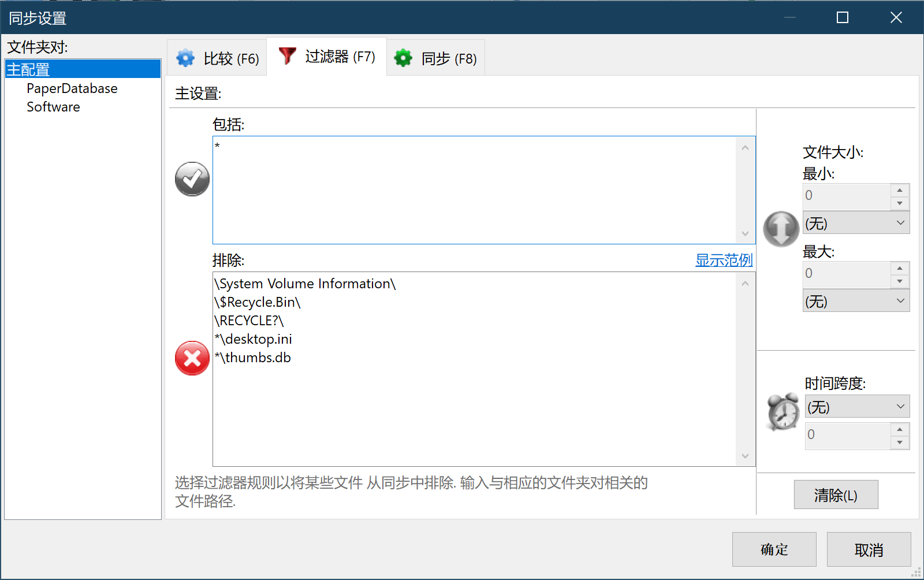Decrease the time span value spinner
The image size is (924, 580).
point(900,443)
